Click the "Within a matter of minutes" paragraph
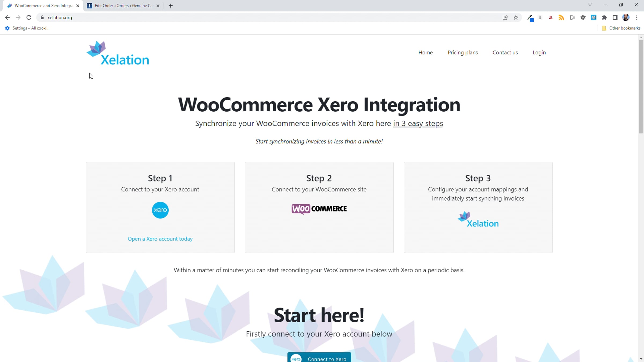The image size is (644, 362). click(x=319, y=270)
